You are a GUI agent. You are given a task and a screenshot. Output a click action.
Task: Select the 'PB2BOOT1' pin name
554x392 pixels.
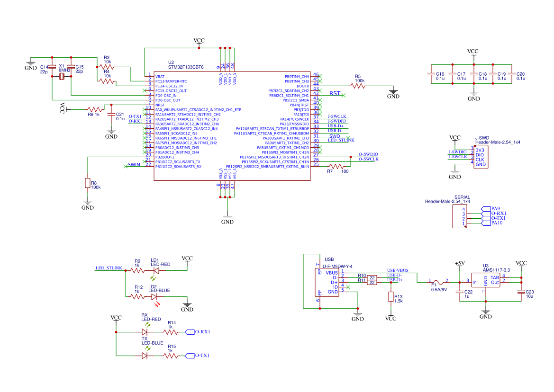pos(164,157)
